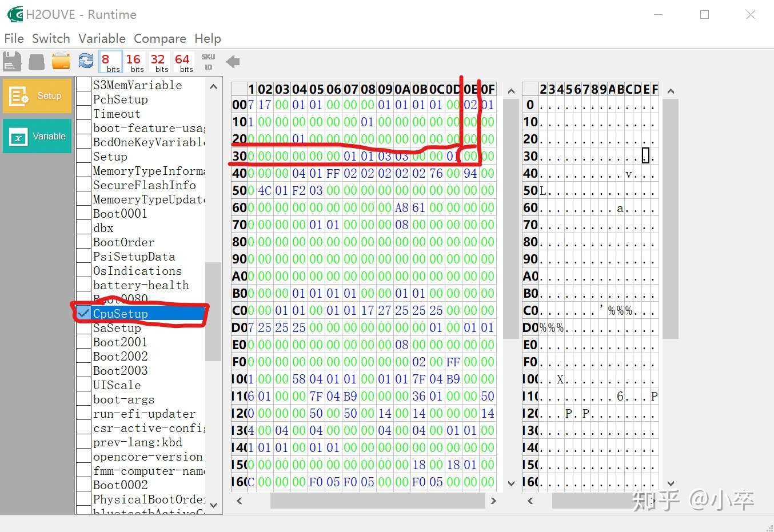
Task: Select Boot2001 in variable list
Action: click(120, 342)
